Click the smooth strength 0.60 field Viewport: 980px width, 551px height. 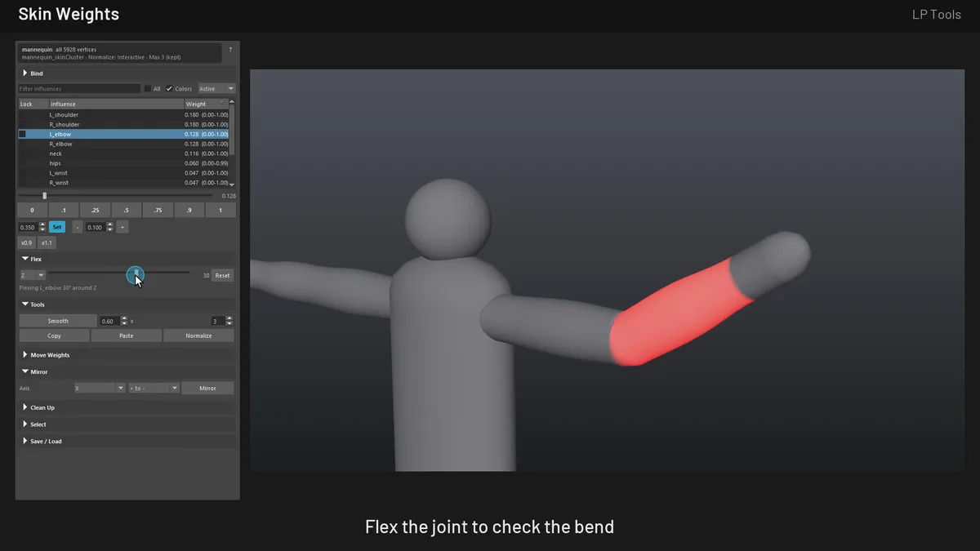pos(109,321)
